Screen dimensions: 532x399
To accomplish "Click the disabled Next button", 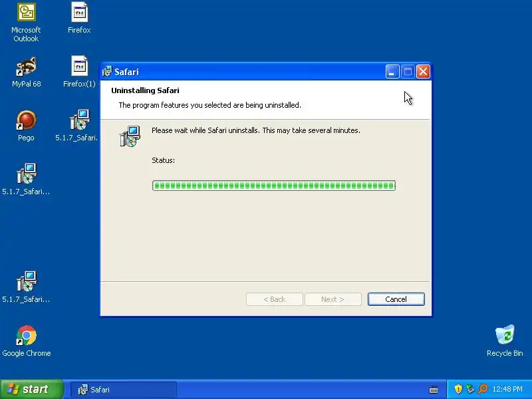I will pyautogui.click(x=333, y=299).
